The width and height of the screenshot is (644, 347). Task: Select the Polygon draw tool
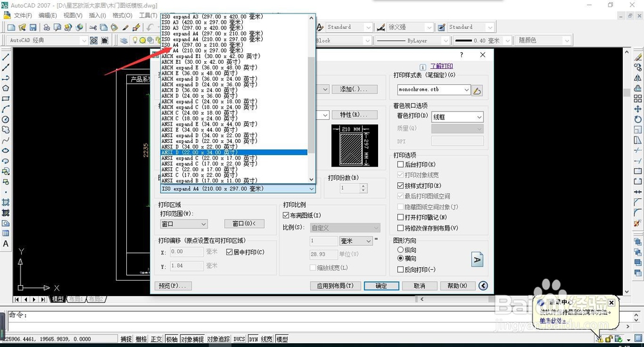[x=6, y=88]
